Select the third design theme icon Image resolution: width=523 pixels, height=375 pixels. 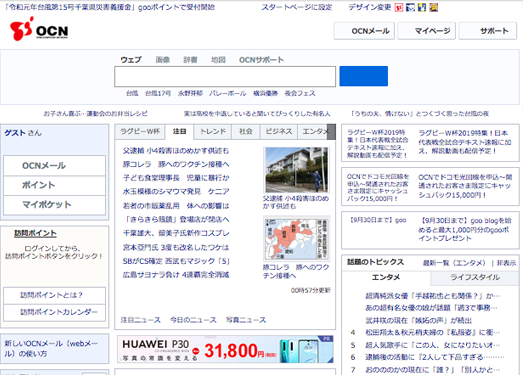pyautogui.click(x=422, y=7)
